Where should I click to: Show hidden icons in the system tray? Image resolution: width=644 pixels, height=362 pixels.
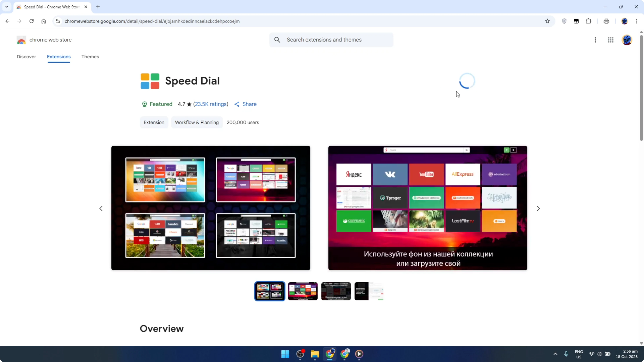point(555,354)
